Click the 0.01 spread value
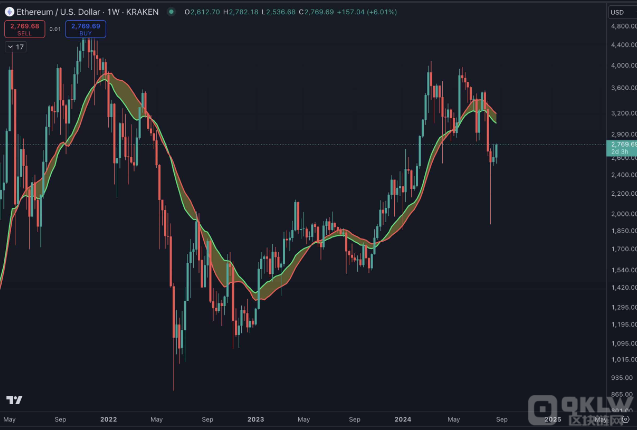 (x=55, y=29)
